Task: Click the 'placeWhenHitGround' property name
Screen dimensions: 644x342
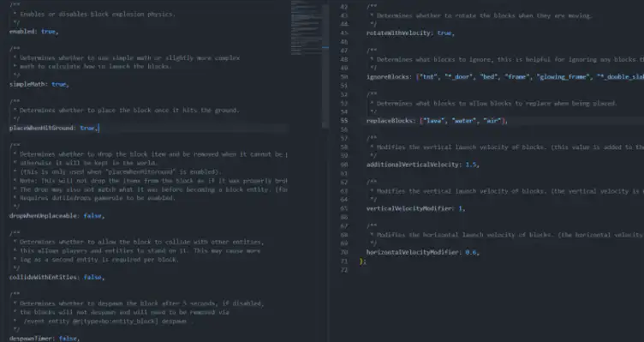Action: (42, 129)
